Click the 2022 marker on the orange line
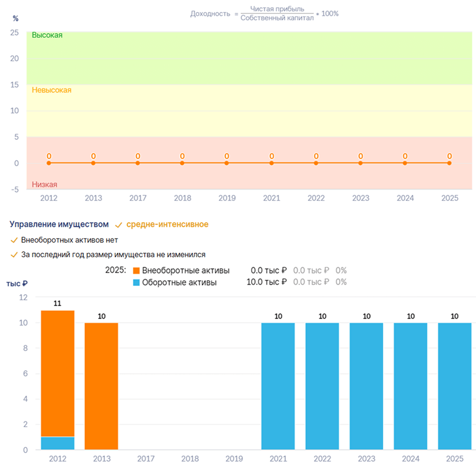 pyautogui.click(x=316, y=163)
